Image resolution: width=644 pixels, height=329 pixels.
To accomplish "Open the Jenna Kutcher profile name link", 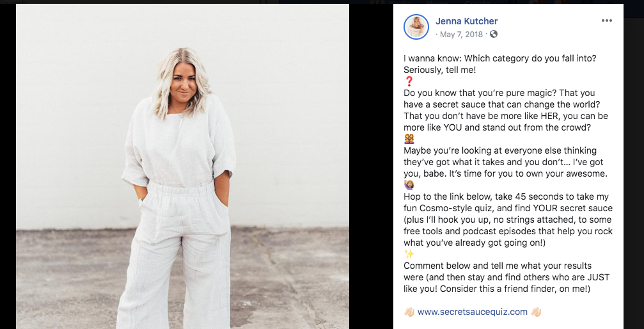I will 467,21.
